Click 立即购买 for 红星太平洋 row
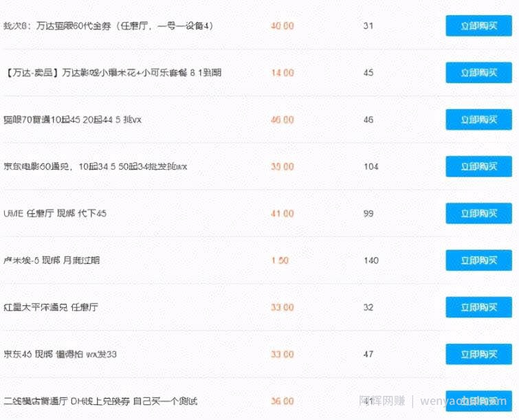Viewport: 519px width, 420px height. [478, 307]
